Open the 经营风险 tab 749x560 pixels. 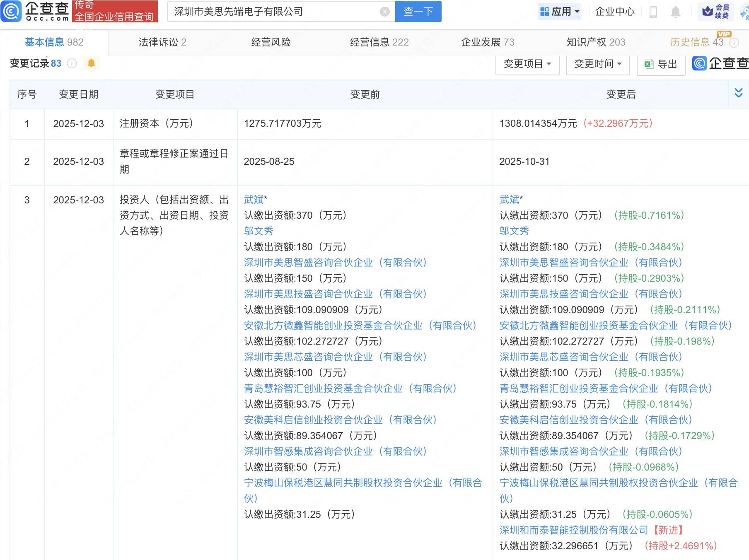[271, 42]
